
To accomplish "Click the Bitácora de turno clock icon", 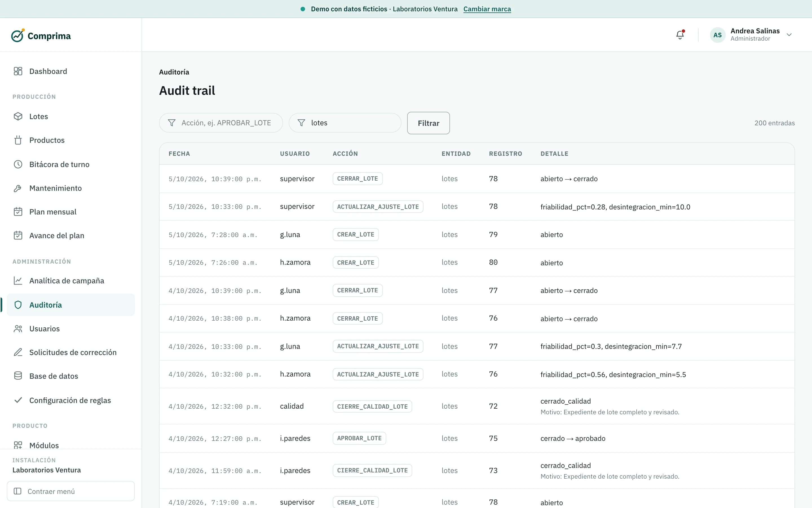I will [x=18, y=164].
